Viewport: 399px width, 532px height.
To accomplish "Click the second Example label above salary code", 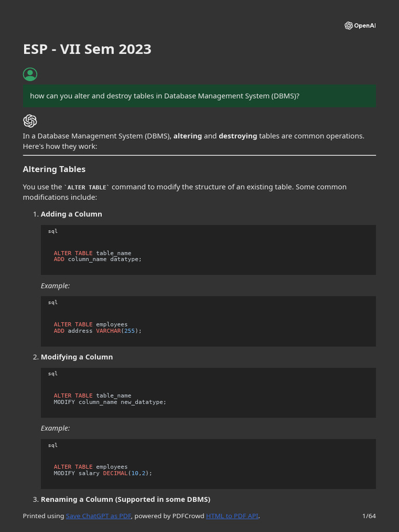I will click(55, 428).
